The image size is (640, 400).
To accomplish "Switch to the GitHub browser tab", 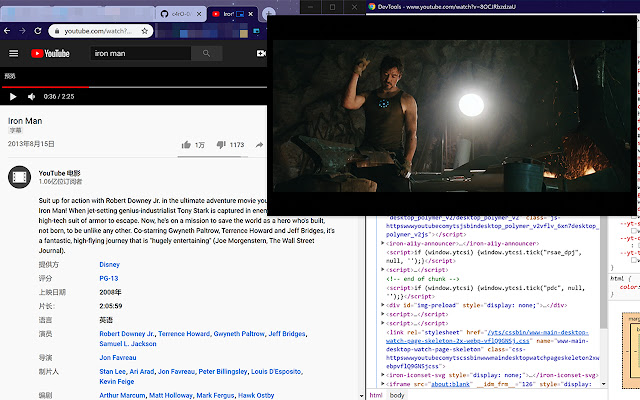I will coord(171,14).
